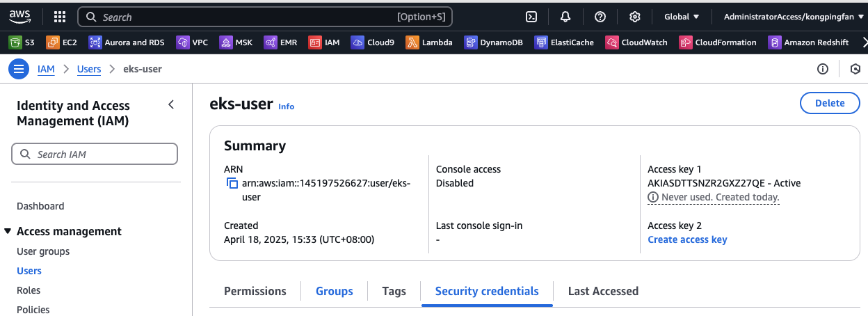The width and height of the screenshot is (868, 316).
Task: Switch to the Last Accessed tab
Action: 603,291
